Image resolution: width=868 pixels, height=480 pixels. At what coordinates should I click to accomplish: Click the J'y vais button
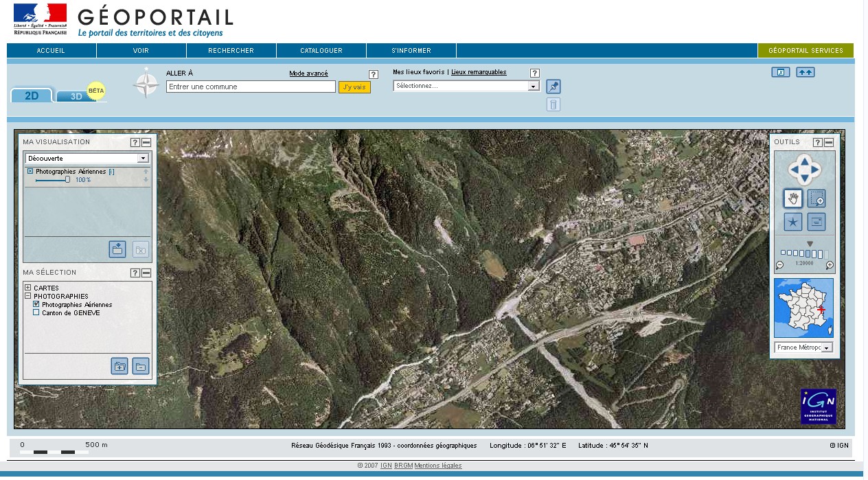pyautogui.click(x=354, y=87)
